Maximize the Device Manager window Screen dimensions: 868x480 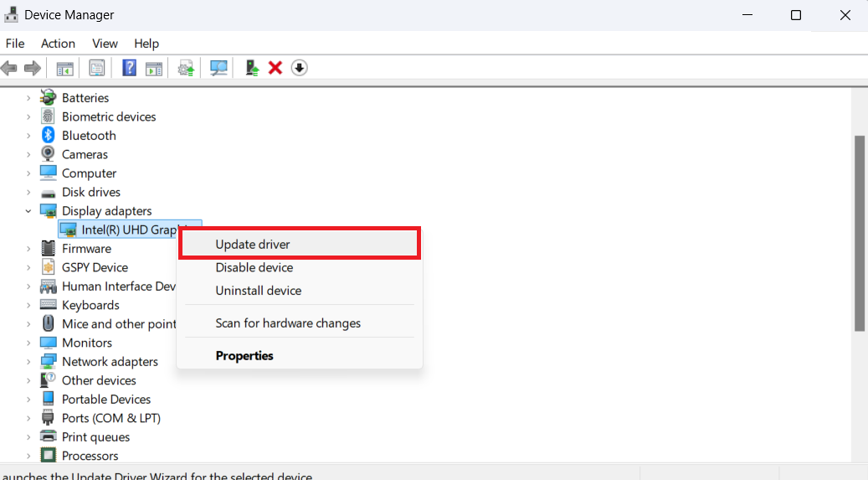[x=795, y=15]
